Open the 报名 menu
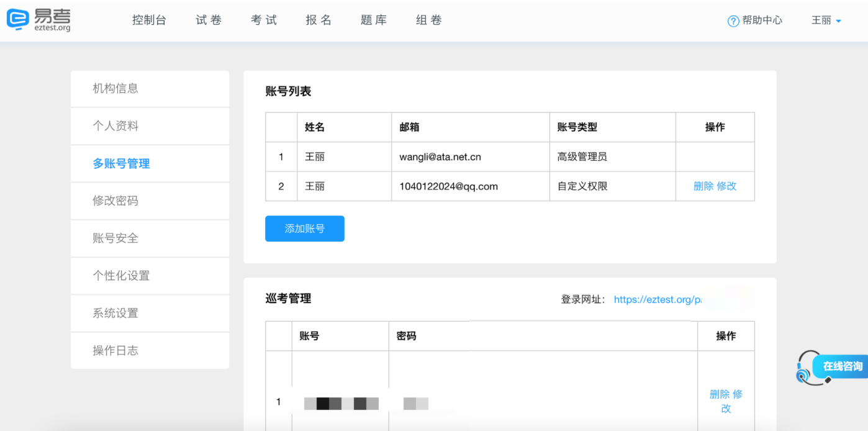The height and width of the screenshot is (431, 868). [319, 20]
